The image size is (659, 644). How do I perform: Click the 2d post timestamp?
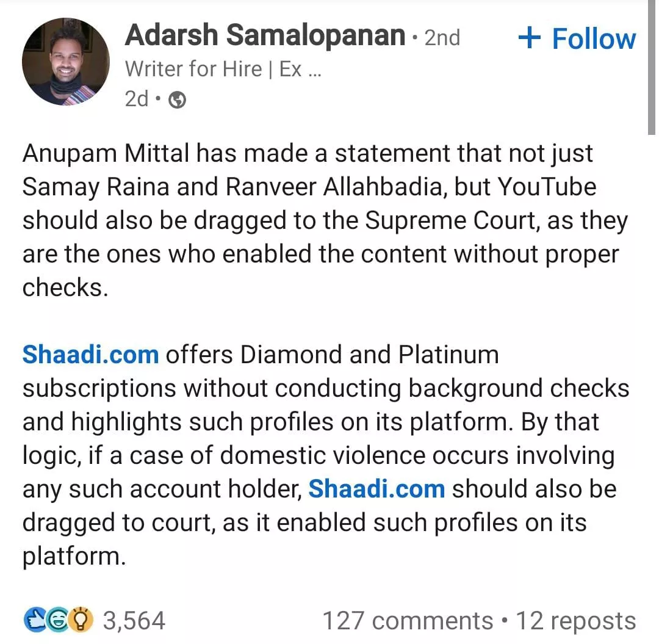tap(136, 99)
